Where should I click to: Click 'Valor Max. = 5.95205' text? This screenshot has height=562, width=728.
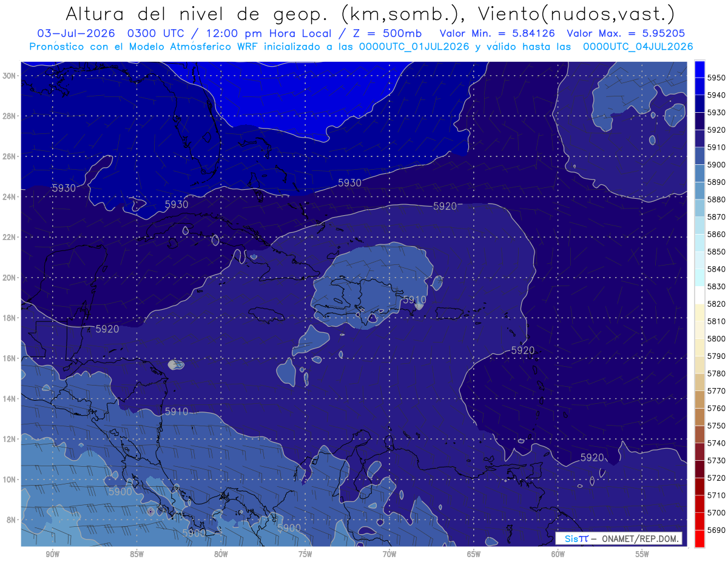coord(625,33)
